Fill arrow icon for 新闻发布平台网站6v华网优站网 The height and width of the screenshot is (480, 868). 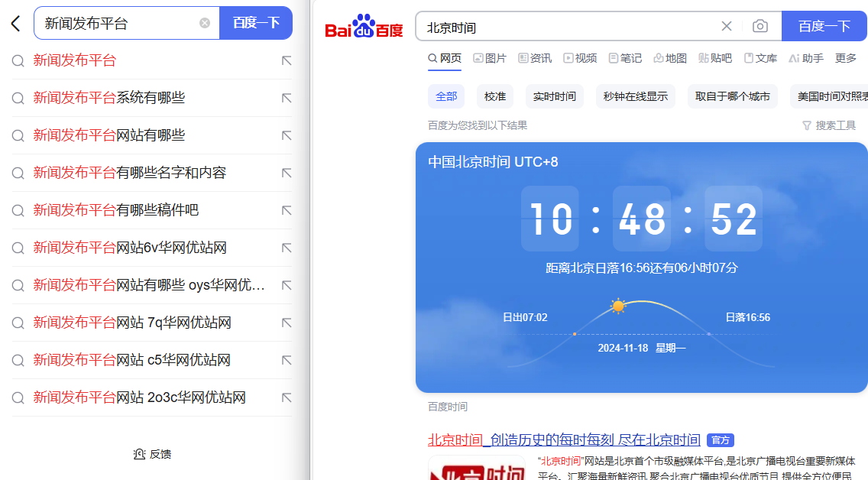[x=287, y=248]
